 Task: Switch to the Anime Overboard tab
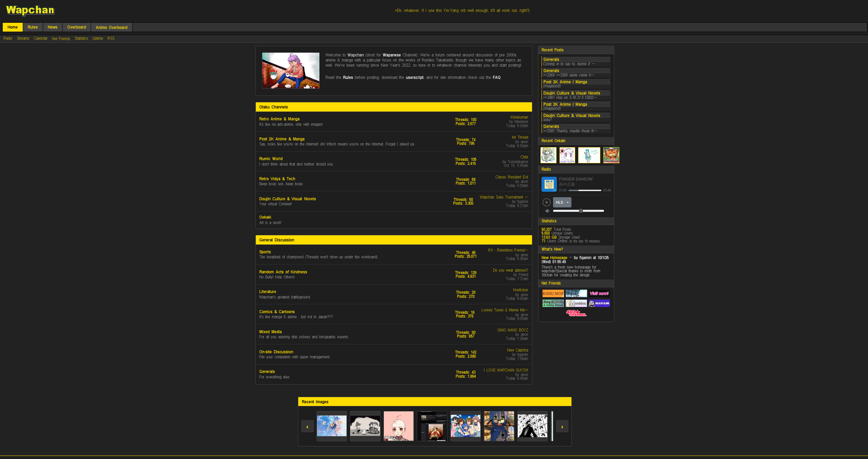(111, 27)
